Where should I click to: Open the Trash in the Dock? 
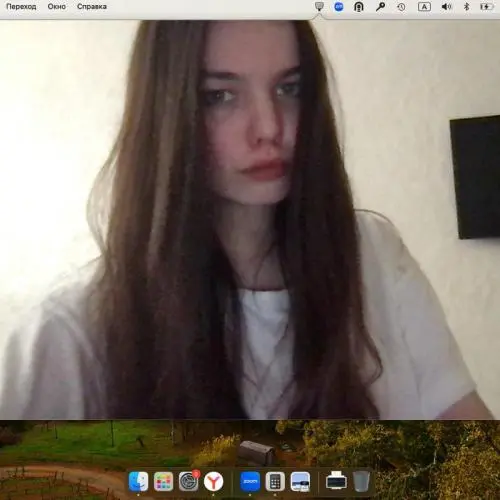[x=361, y=481]
